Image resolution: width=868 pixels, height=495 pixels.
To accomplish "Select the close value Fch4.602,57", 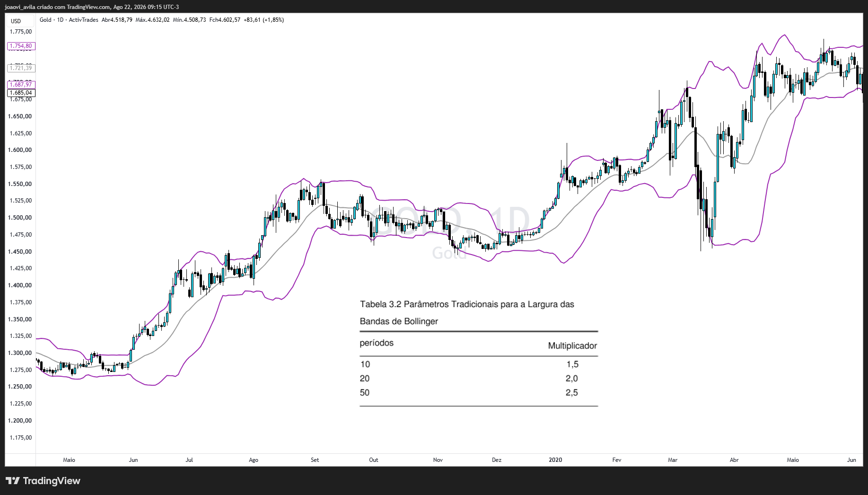I will coord(225,20).
